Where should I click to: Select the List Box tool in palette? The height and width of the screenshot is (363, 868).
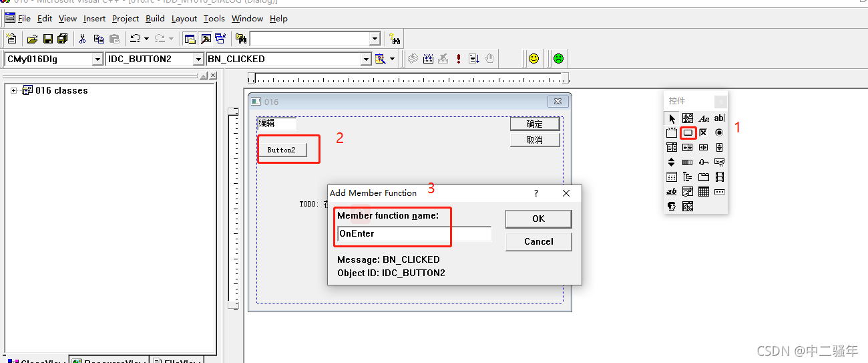click(x=688, y=147)
